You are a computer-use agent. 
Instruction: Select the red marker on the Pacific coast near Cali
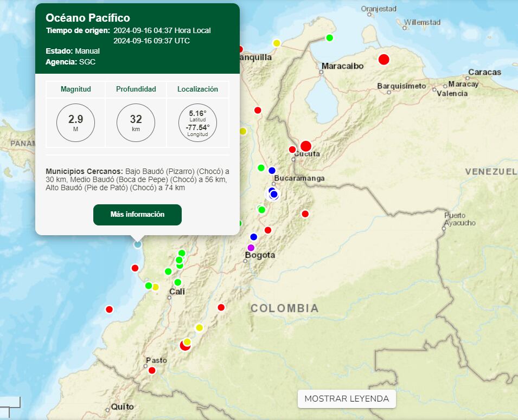(x=110, y=309)
